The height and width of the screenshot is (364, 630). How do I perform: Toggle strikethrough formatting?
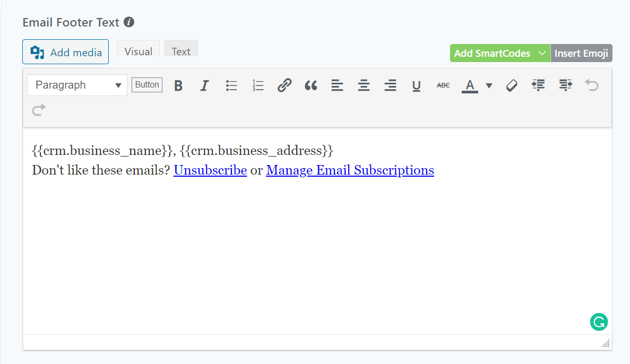coord(443,85)
